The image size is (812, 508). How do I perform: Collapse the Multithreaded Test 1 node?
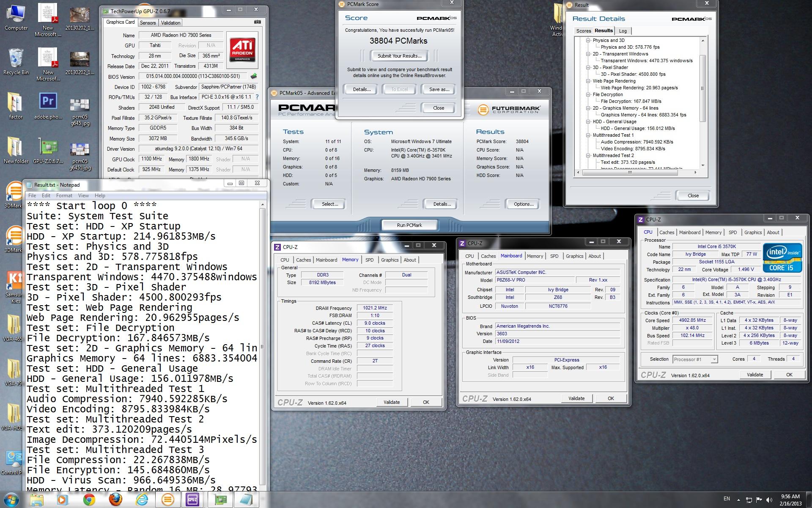click(588, 135)
